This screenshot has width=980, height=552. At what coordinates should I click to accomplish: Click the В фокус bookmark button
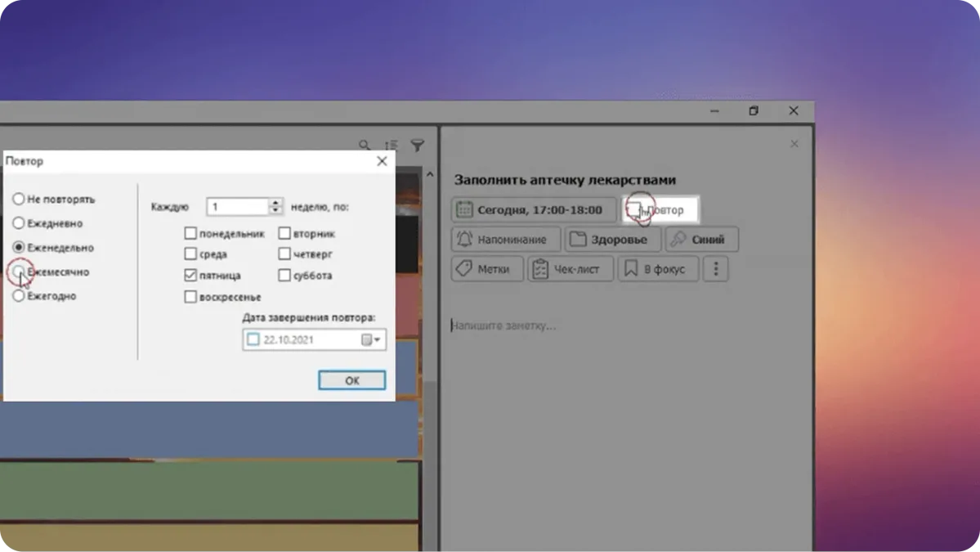pyautogui.click(x=658, y=269)
